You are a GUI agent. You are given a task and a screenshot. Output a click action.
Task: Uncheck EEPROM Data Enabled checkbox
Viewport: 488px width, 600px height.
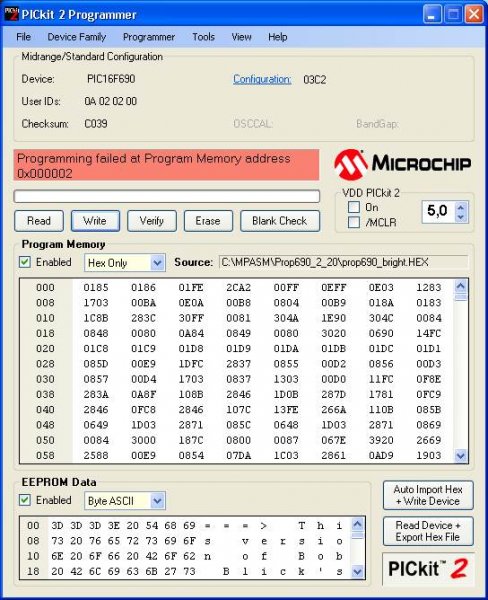click(25, 500)
